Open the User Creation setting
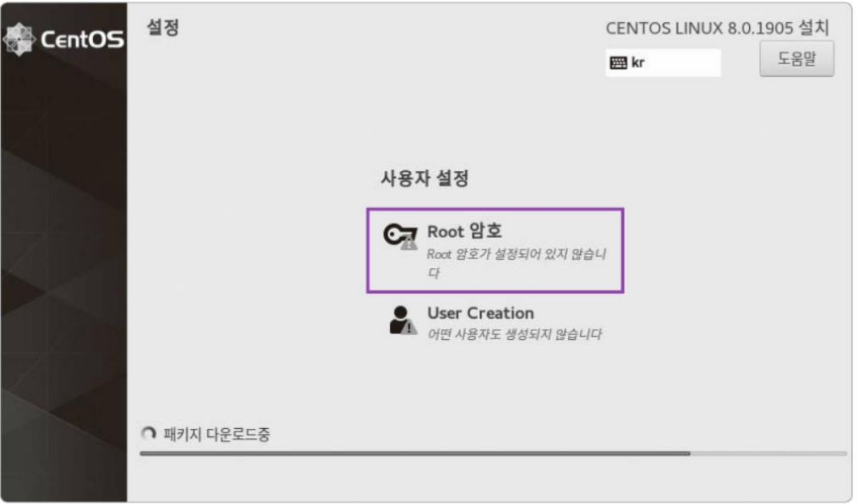Viewport: 857px width, 504px height. 495,322
